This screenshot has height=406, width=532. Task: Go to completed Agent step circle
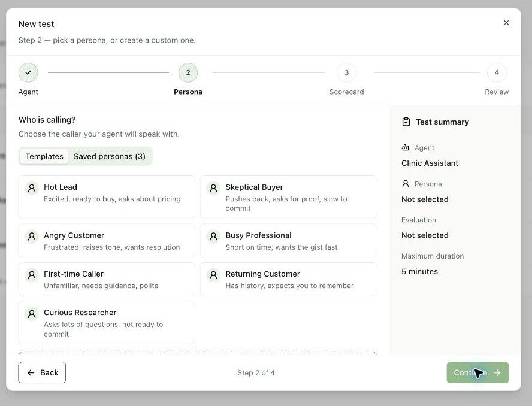tap(28, 72)
